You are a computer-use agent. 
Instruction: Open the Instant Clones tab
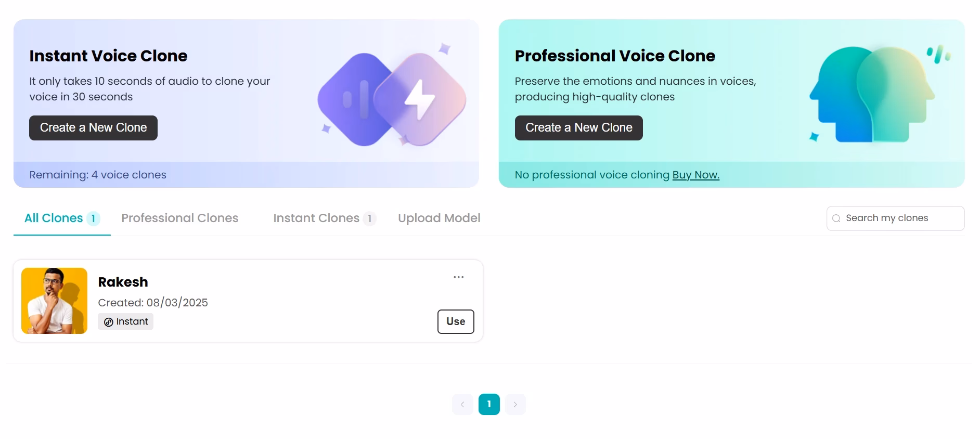pos(325,218)
